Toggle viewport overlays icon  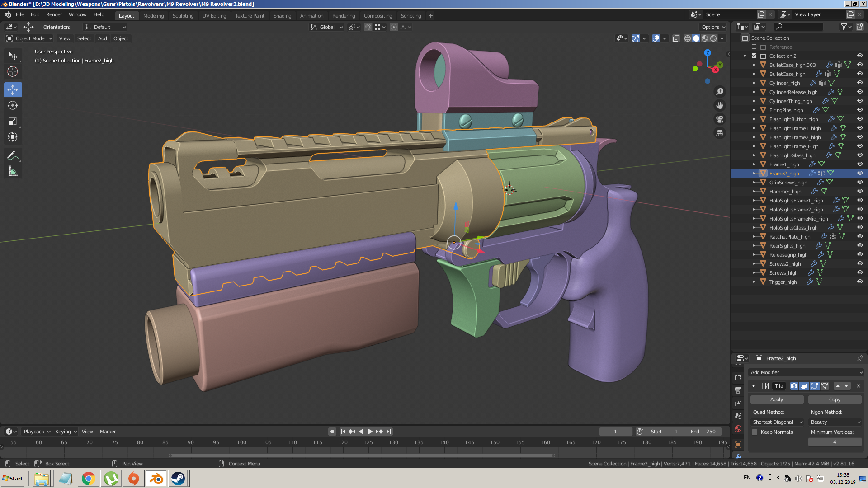(656, 38)
